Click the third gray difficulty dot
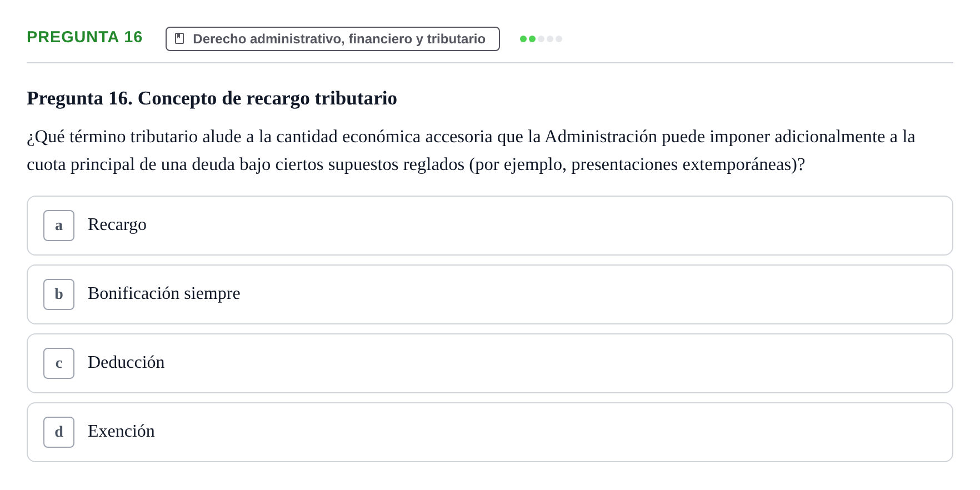 (x=541, y=39)
